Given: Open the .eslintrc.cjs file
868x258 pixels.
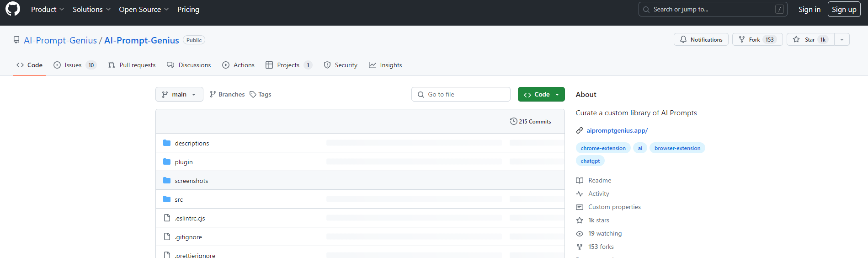Looking at the screenshot, I should (x=190, y=218).
